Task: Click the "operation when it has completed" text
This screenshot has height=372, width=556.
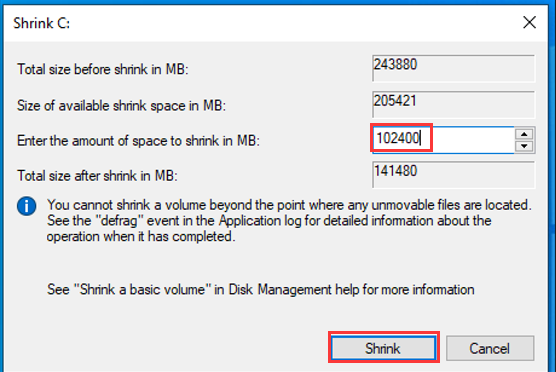Action: tap(141, 237)
